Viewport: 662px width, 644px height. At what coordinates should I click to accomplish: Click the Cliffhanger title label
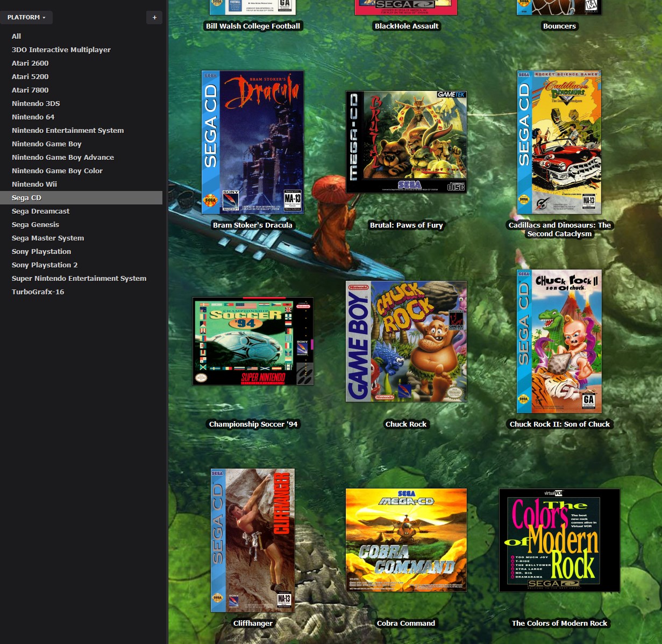(x=253, y=623)
